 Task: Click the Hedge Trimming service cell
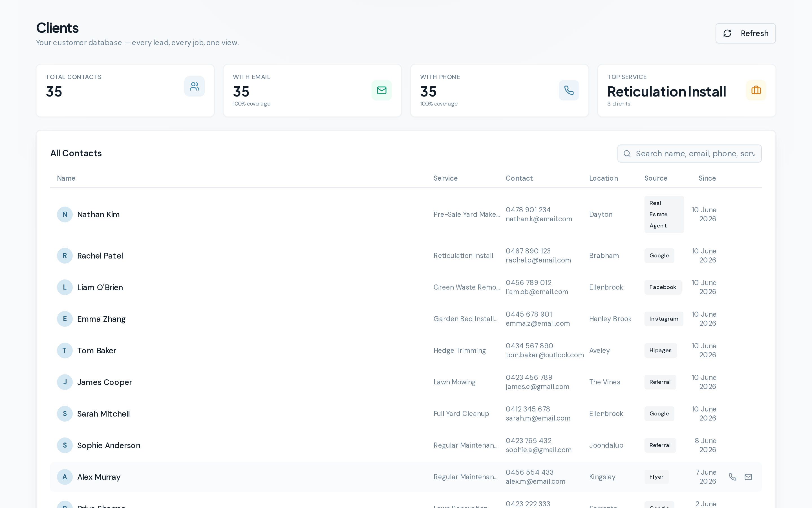(x=459, y=351)
